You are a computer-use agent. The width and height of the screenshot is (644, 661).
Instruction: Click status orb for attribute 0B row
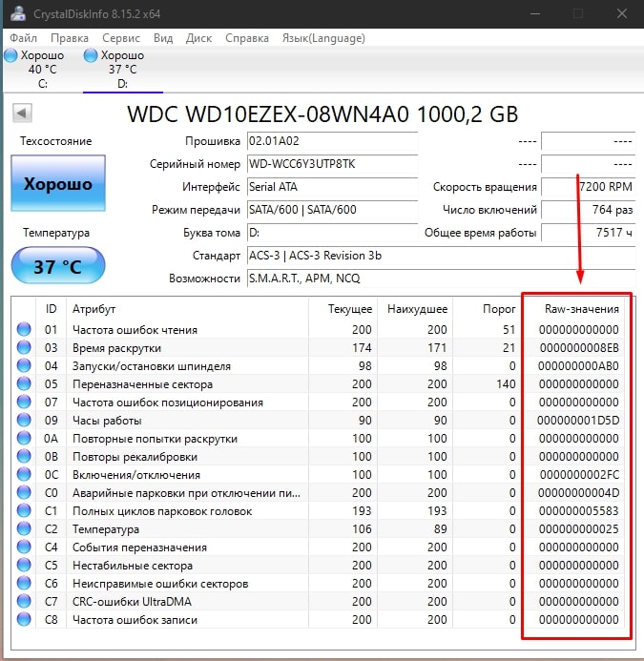click(24, 456)
